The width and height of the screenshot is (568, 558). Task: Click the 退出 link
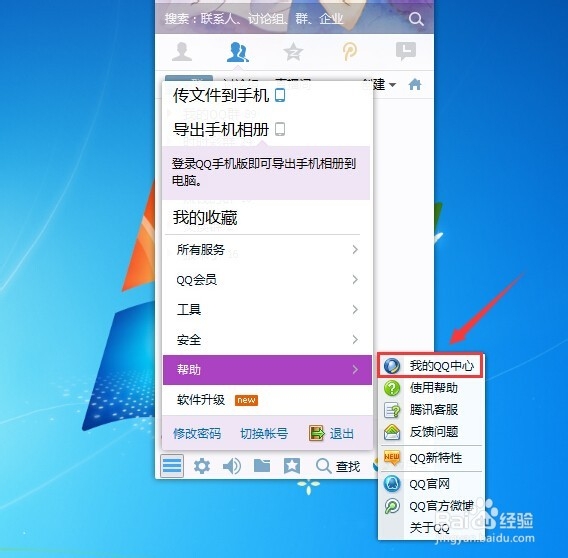tap(342, 433)
